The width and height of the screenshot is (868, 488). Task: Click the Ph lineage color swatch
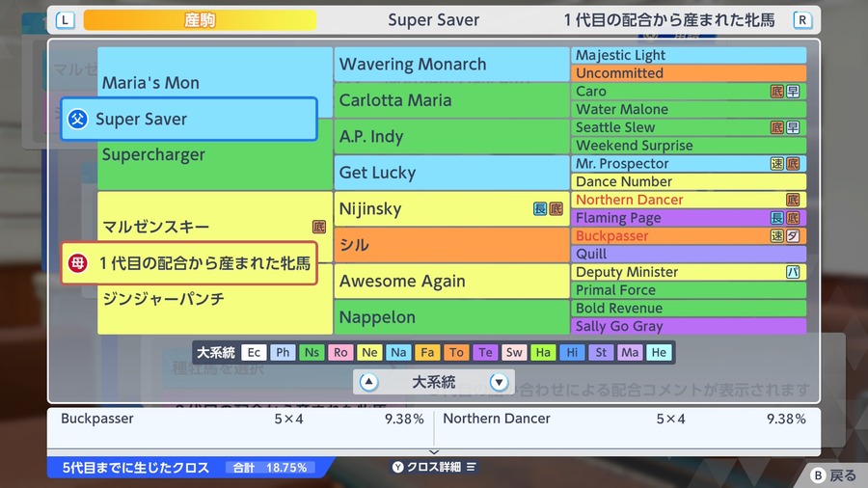point(283,352)
